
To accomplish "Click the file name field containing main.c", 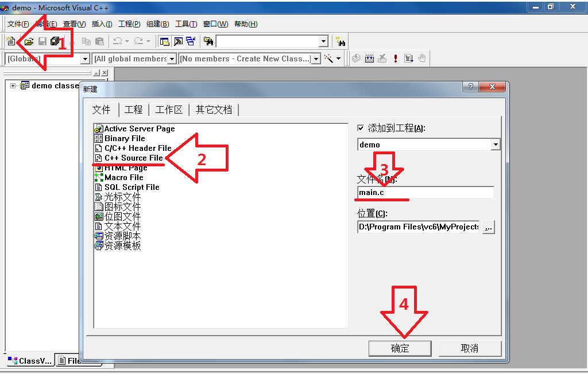I will (x=425, y=193).
